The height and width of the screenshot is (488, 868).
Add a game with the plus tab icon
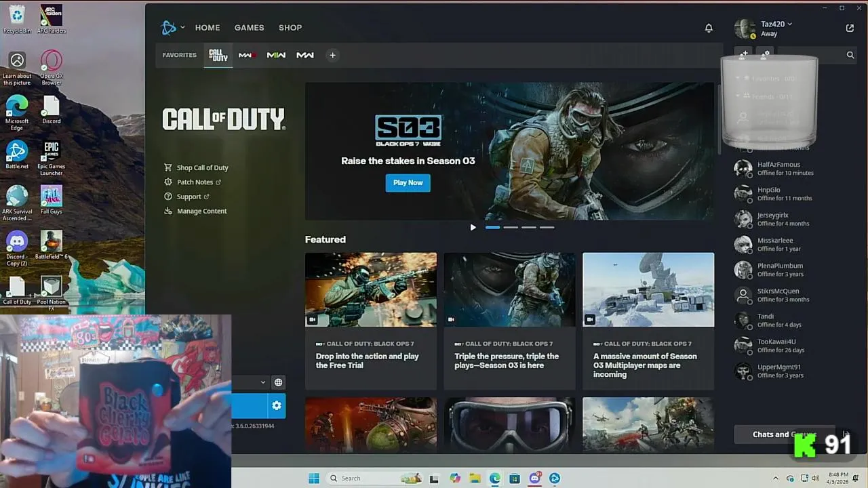[332, 55]
